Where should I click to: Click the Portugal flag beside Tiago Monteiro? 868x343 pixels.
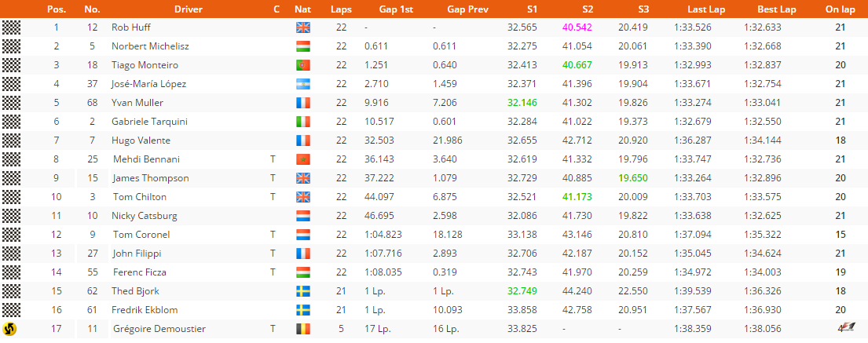click(304, 65)
